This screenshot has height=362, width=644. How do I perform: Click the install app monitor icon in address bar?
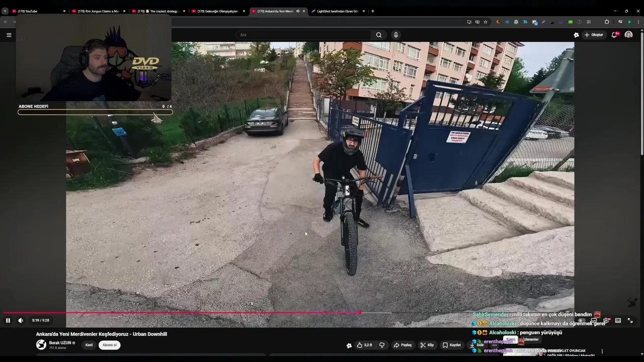(469, 22)
